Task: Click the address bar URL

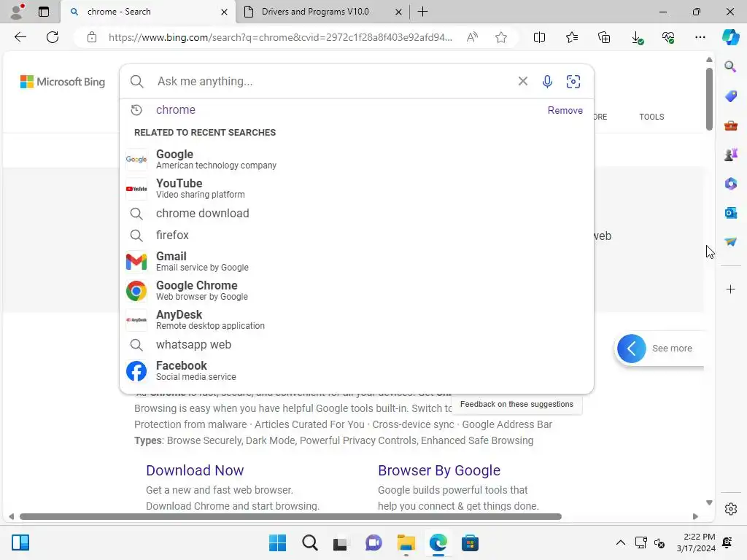Action: point(280,37)
